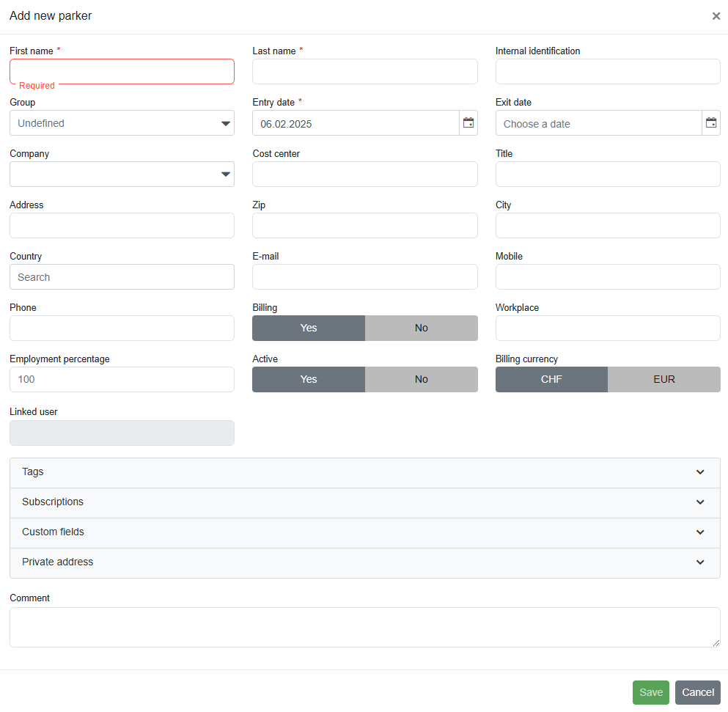This screenshot has height=712, width=728.
Task: Expand the Tags section
Action: 365,472
